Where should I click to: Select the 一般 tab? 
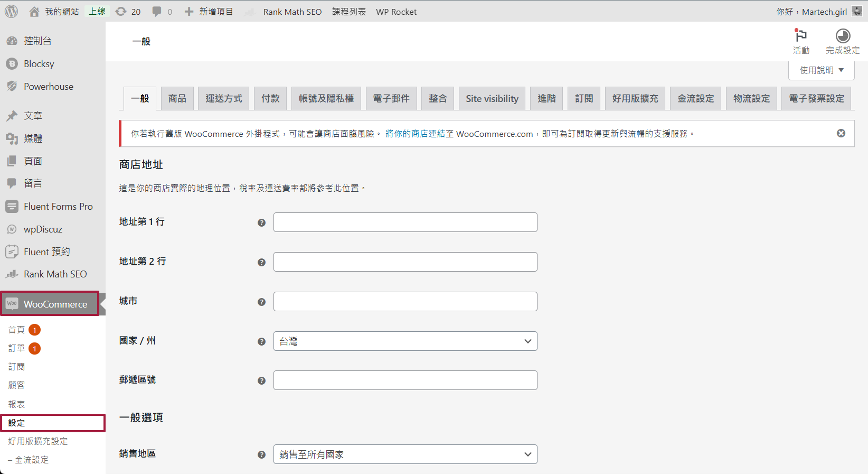140,98
